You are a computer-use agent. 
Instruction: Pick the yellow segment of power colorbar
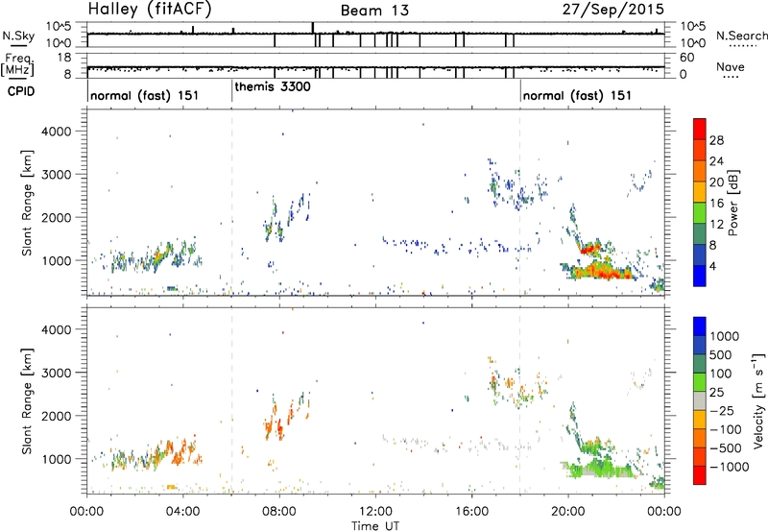(x=700, y=191)
